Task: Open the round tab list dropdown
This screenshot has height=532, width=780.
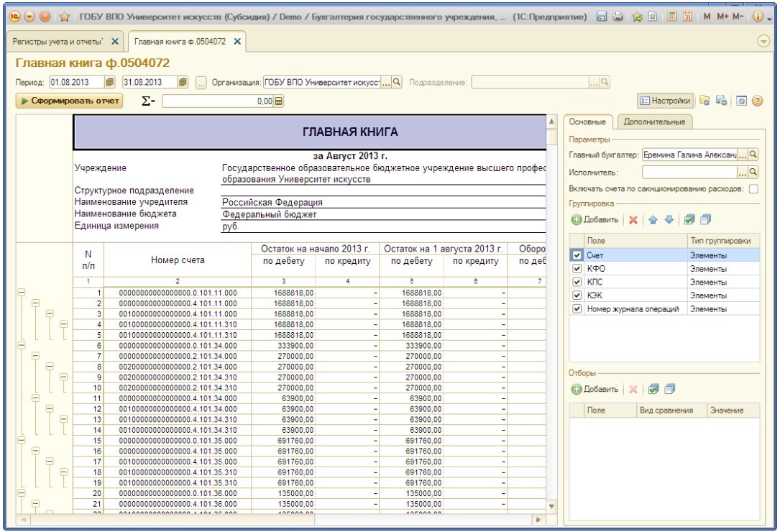Action: [x=763, y=41]
